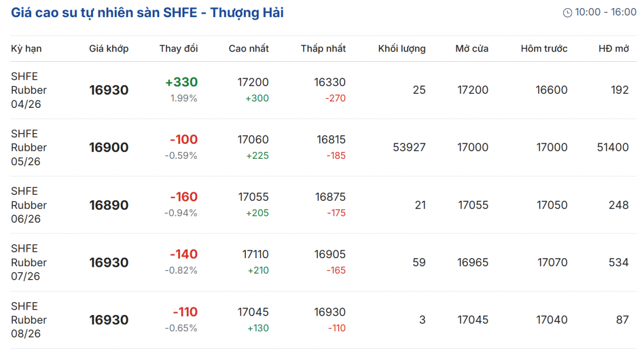Open the SHFE Rubber 04/26 contract row
644x351 pixels.
[x=28, y=90]
